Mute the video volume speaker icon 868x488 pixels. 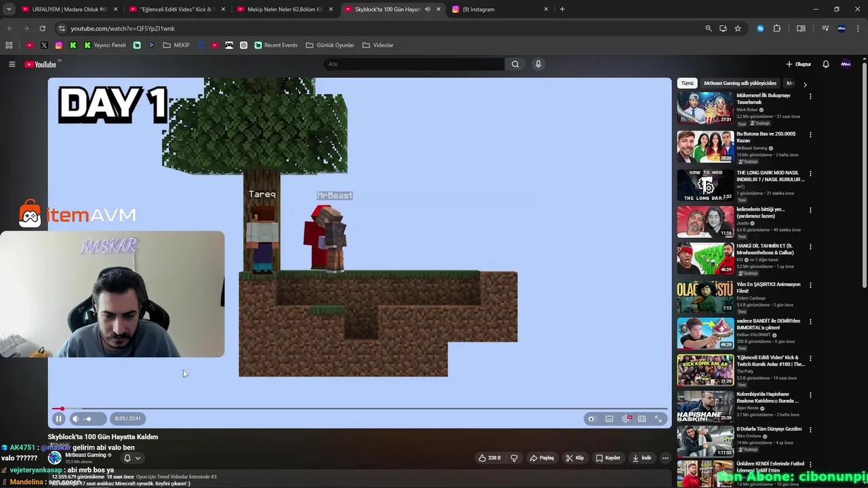click(x=76, y=419)
